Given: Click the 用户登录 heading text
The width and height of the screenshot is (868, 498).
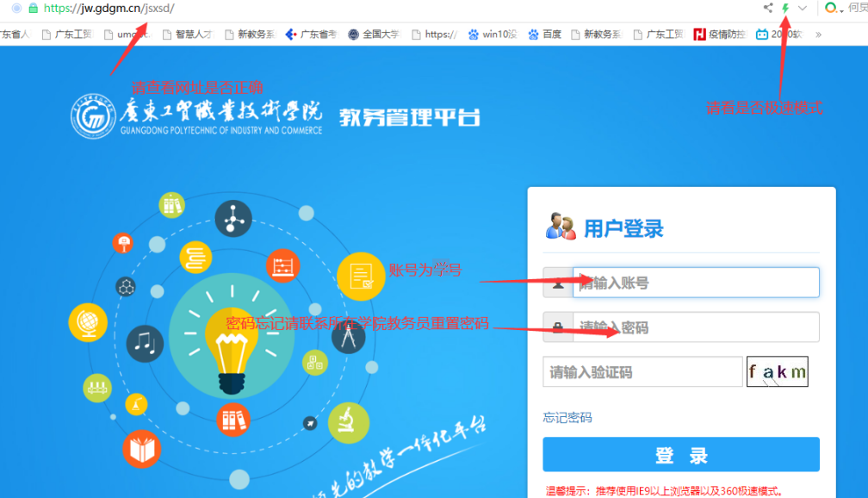Looking at the screenshot, I should point(623,229).
